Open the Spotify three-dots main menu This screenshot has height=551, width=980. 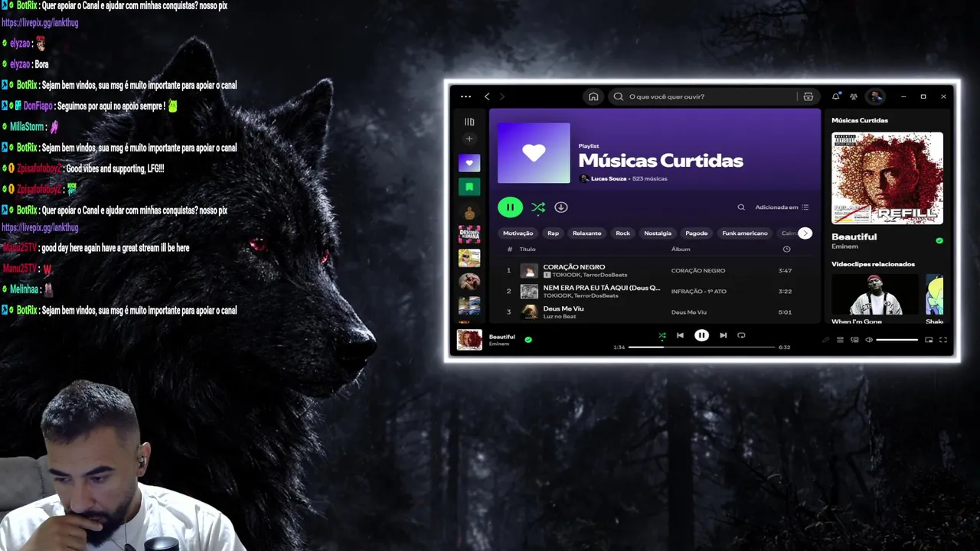tap(465, 96)
